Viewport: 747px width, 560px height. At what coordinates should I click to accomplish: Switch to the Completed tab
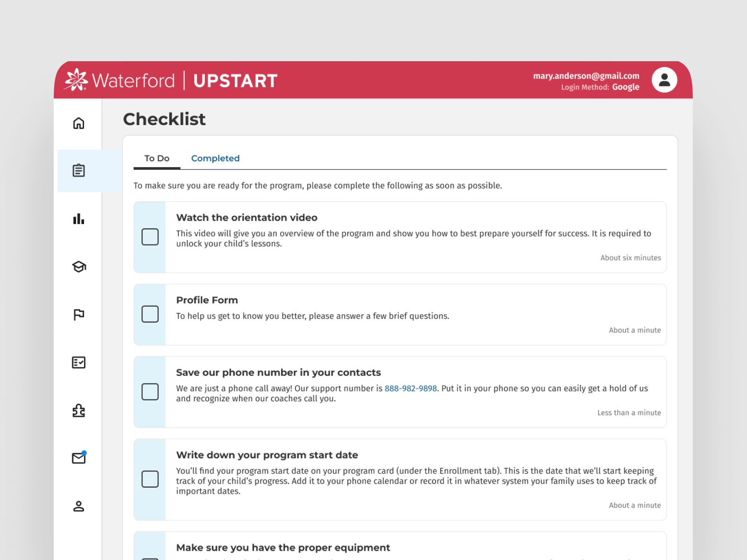[x=215, y=159]
